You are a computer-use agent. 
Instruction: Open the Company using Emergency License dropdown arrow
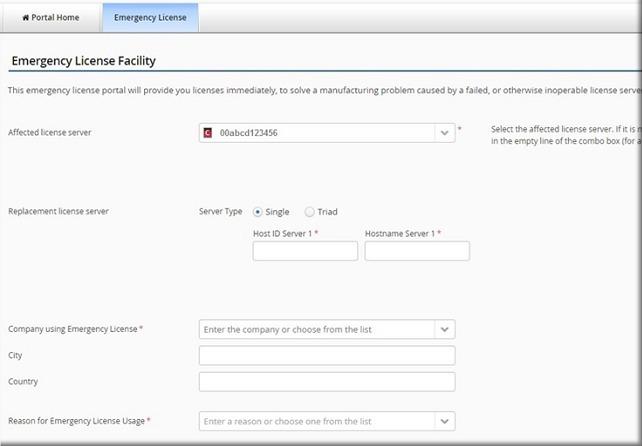click(444, 329)
